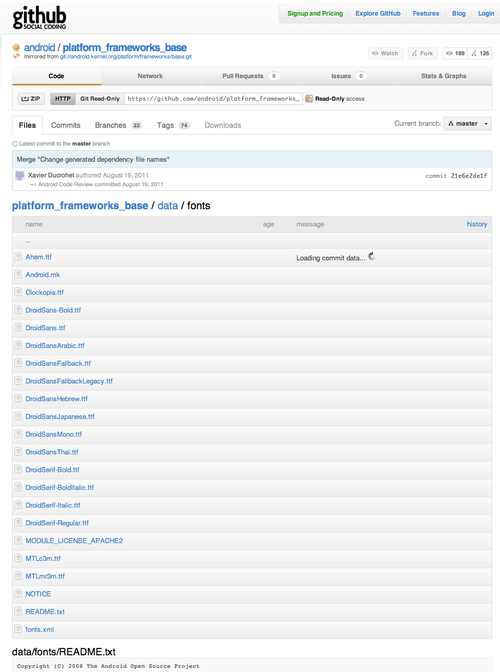Click the file icon beside NOTICE

point(18,594)
